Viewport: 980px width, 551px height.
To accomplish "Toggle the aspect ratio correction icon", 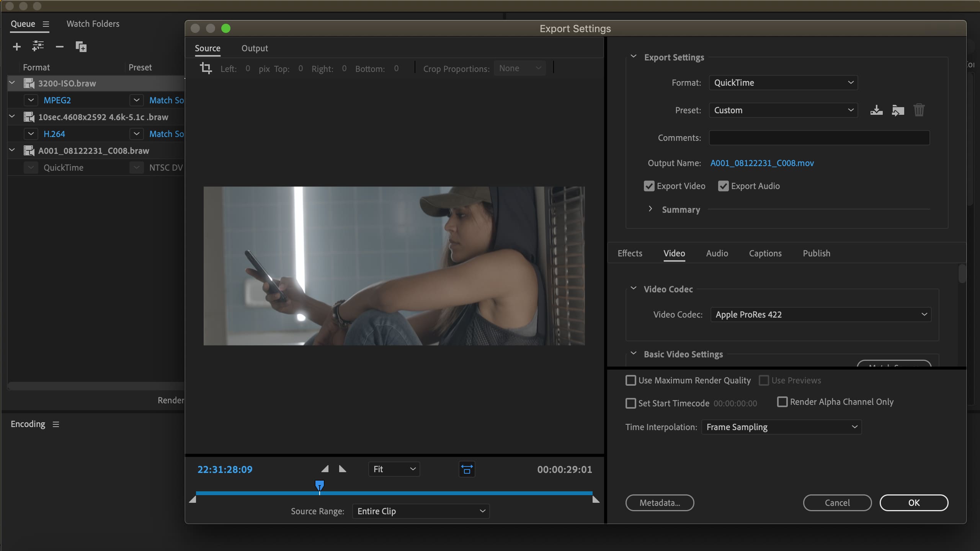I will click(x=467, y=469).
